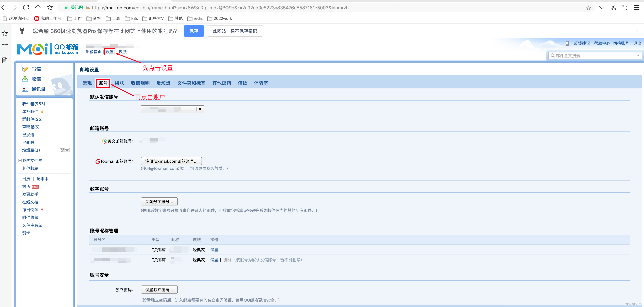Switch to the 反垃圾 settings tab
This screenshot has height=307, width=644.
[163, 83]
